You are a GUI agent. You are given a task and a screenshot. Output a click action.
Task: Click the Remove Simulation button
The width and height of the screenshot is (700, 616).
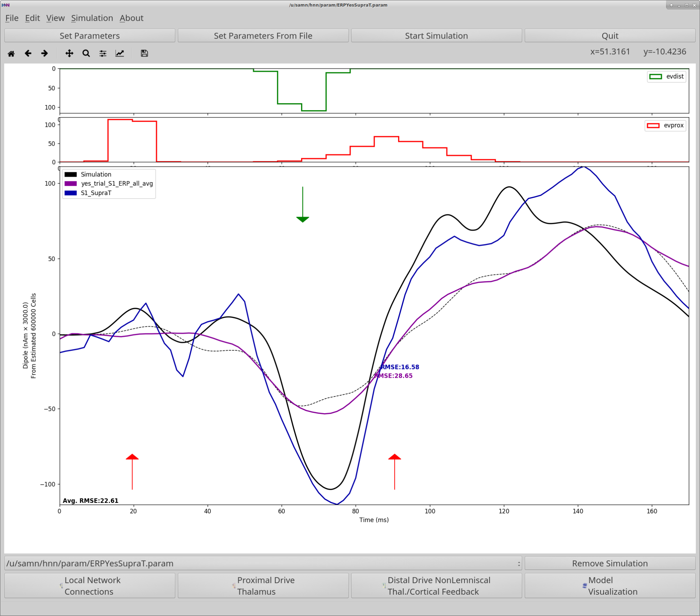pyautogui.click(x=610, y=563)
